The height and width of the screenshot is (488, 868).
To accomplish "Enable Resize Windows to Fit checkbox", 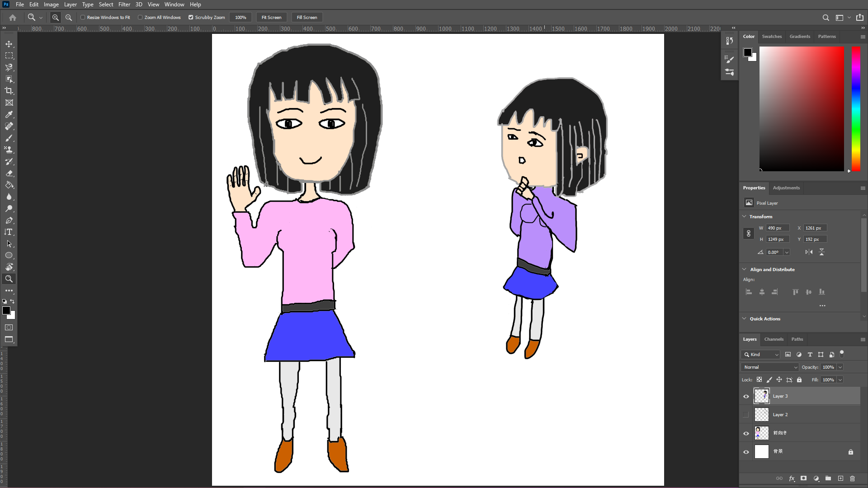I will 83,17.
